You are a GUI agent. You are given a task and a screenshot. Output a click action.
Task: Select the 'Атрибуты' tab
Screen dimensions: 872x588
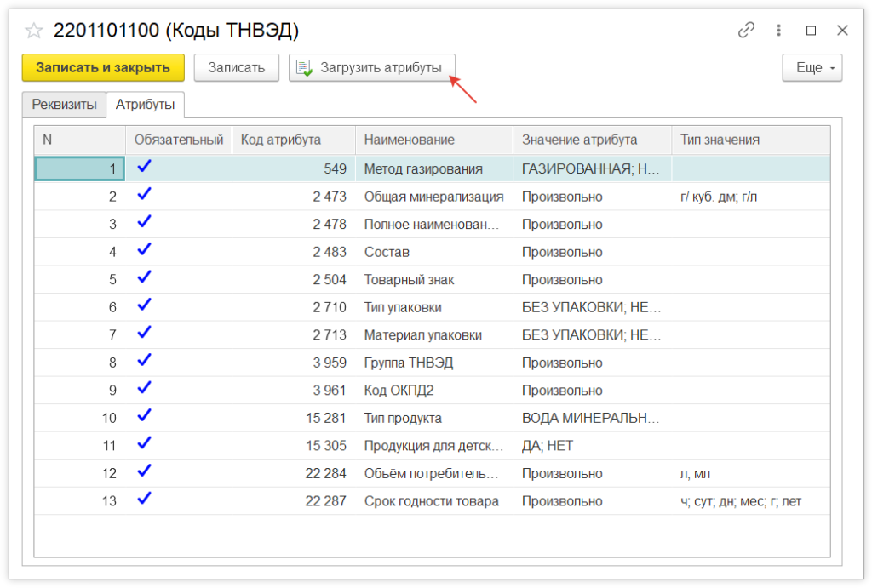point(145,105)
